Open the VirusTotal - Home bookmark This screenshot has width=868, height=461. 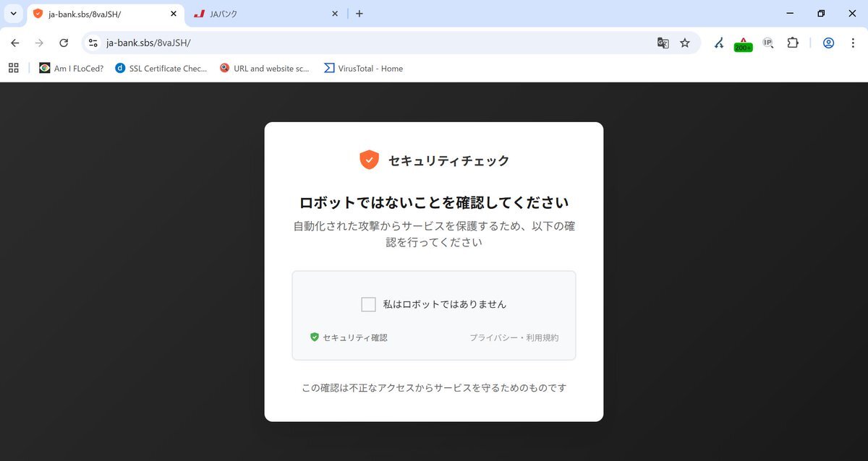363,69
